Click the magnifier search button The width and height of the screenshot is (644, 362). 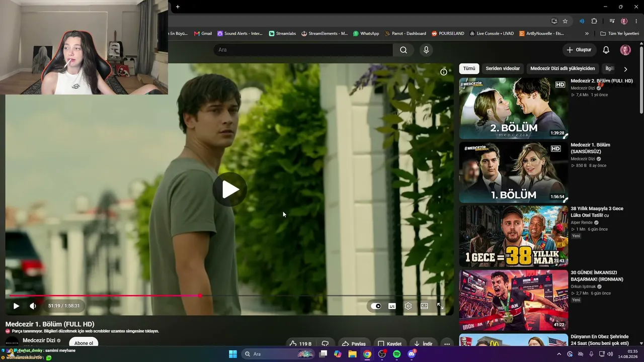click(404, 50)
